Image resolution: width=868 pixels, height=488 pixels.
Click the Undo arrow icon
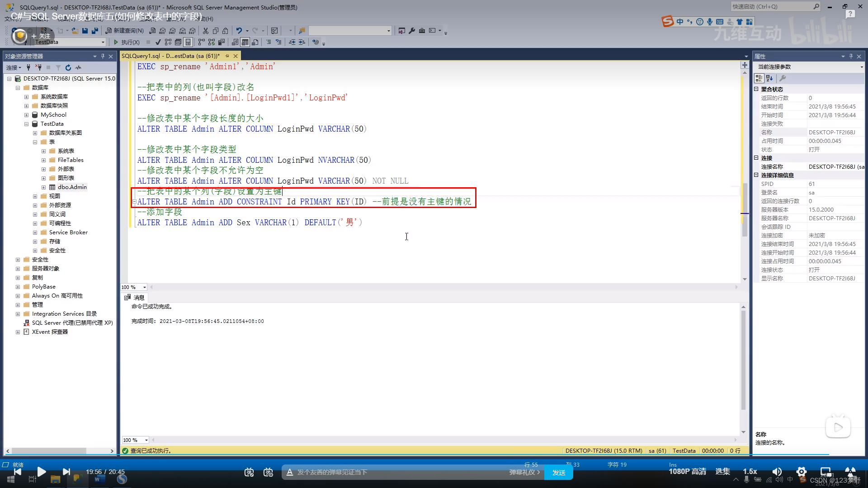pos(239,31)
